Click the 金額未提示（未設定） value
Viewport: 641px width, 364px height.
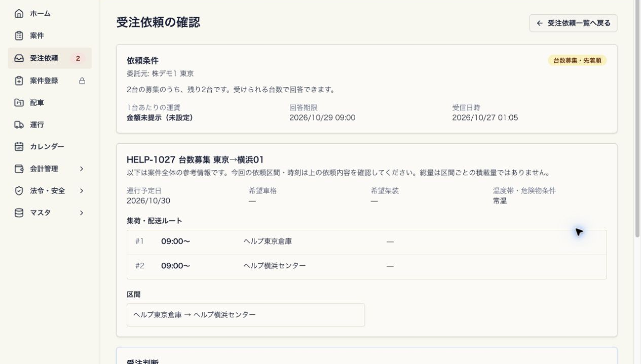(160, 117)
